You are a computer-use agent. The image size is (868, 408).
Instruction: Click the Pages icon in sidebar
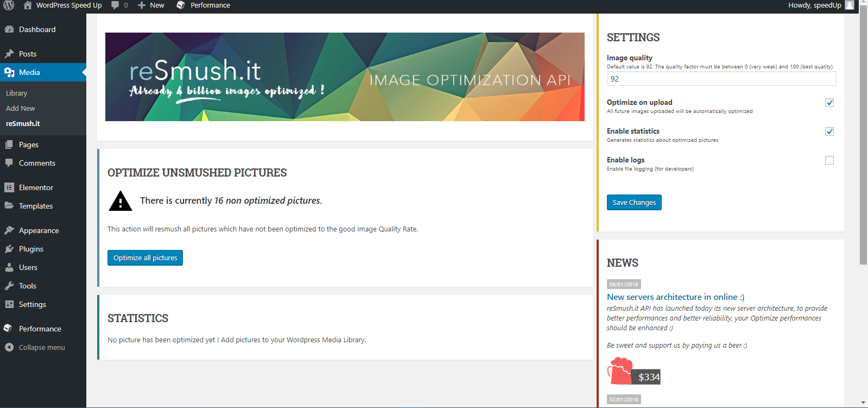click(x=9, y=145)
